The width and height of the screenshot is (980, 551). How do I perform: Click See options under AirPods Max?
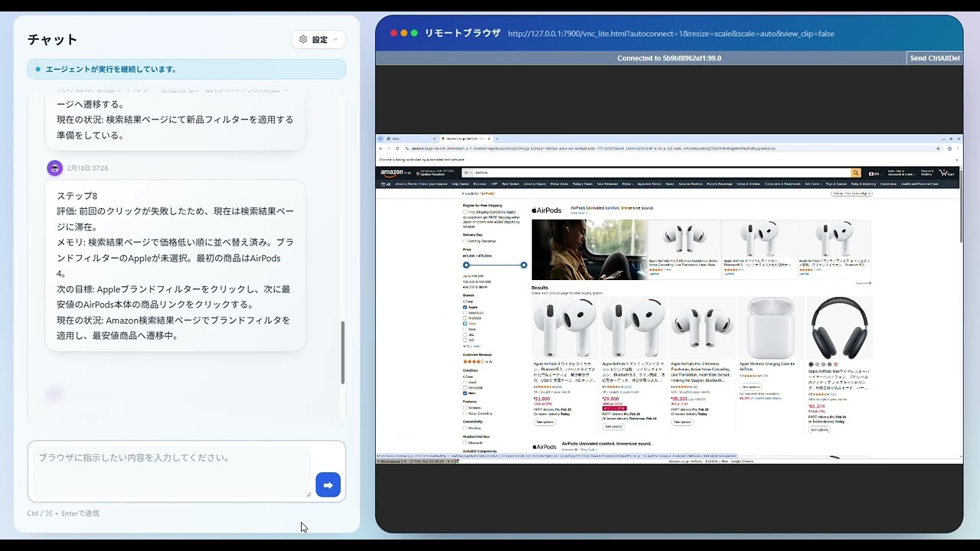(x=819, y=429)
